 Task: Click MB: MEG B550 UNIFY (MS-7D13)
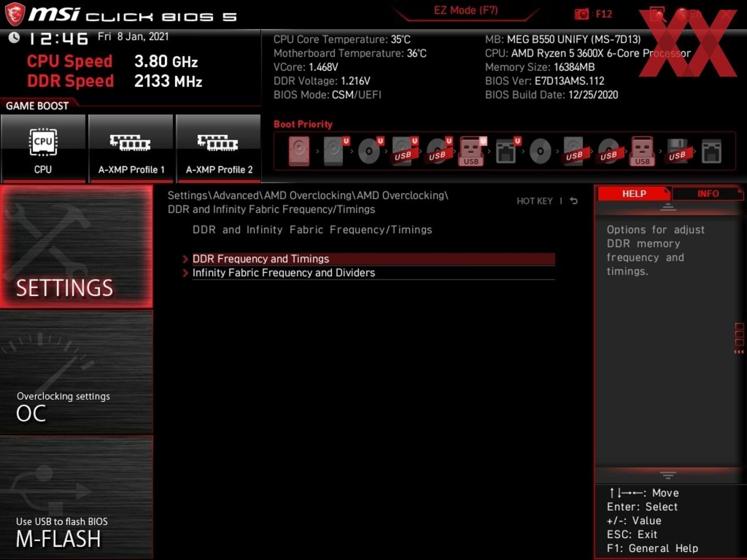pos(563,40)
